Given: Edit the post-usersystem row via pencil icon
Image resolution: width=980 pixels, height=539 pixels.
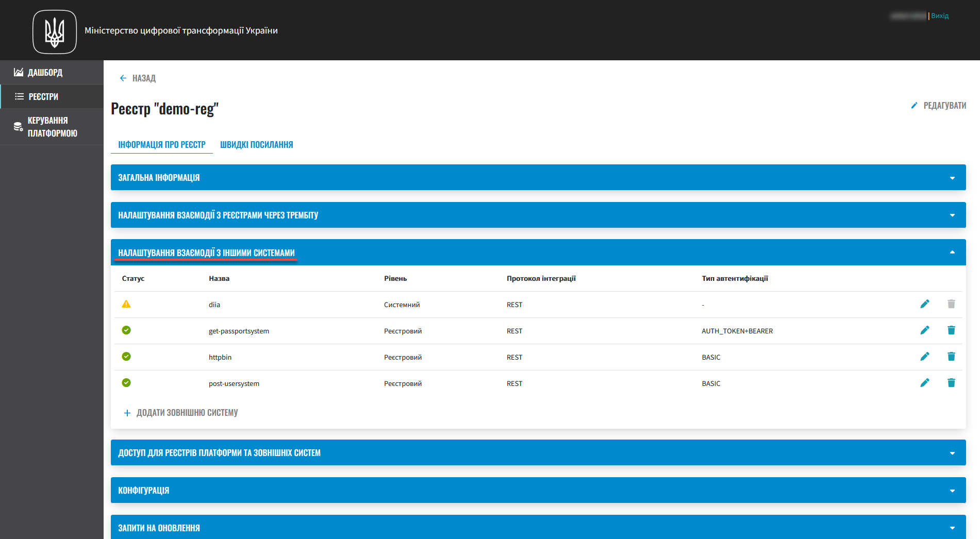Looking at the screenshot, I should (925, 383).
